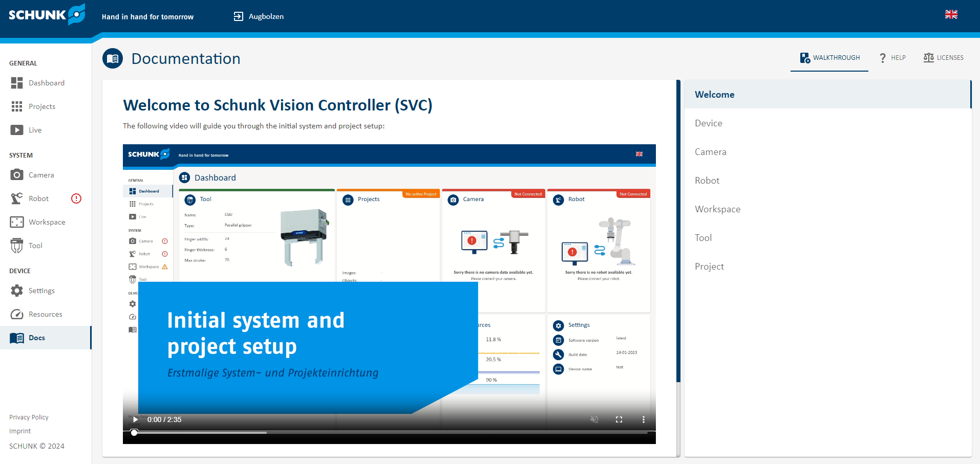The height and width of the screenshot is (464, 980).
Task: Unmute the video audio
Action: [x=594, y=419]
